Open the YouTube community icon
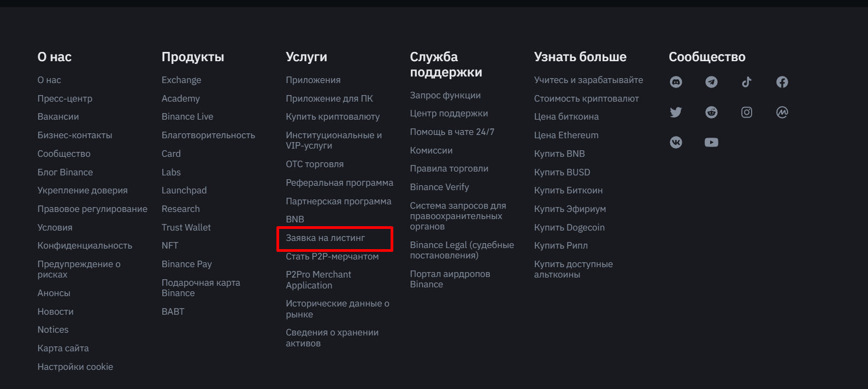The width and height of the screenshot is (868, 389). (x=711, y=142)
